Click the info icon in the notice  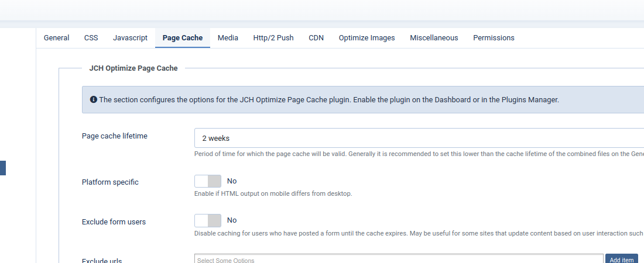click(94, 99)
